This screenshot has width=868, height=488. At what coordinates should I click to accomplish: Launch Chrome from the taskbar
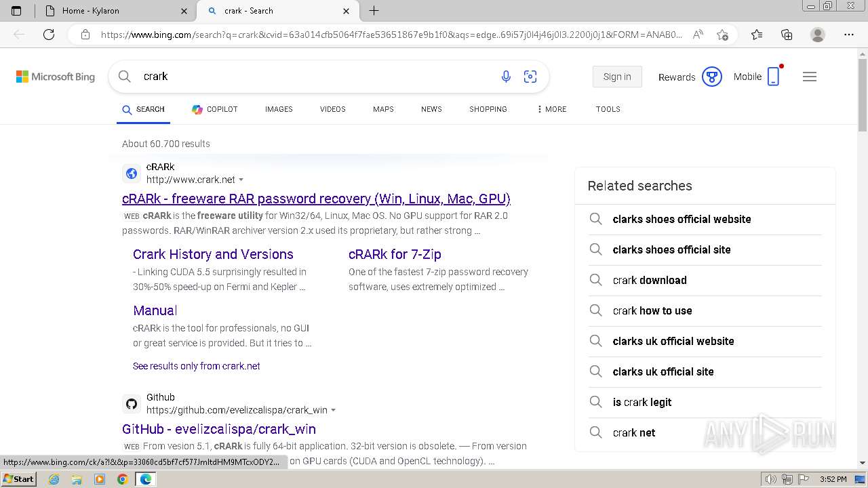click(x=123, y=479)
